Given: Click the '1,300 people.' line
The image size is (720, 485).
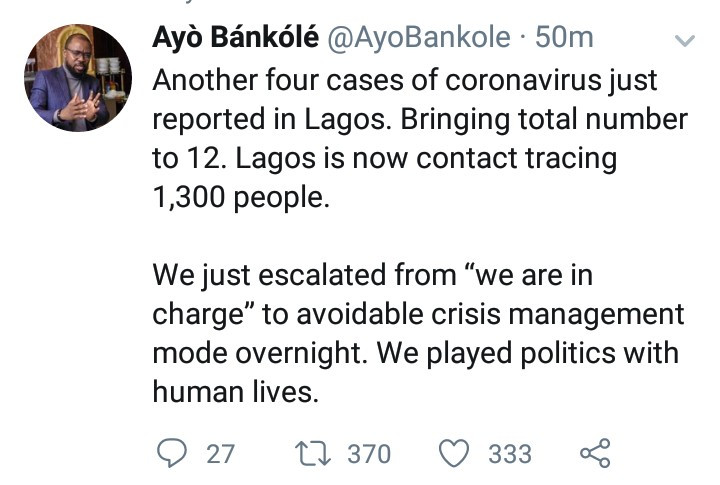Looking at the screenshot, I should click(x=241, y=198).
